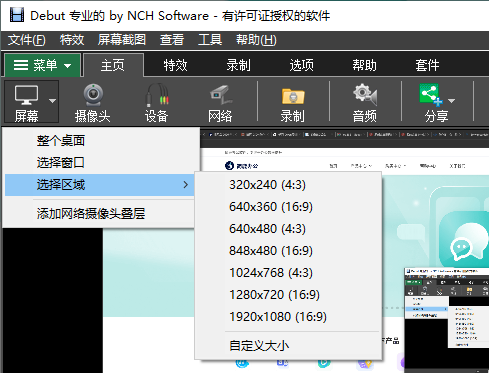Select the 1920x1080 (16:9) region size

pos(288,317)
